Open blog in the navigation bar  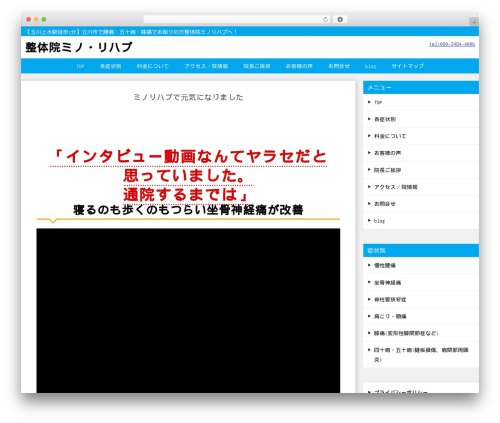click(370, 66)
